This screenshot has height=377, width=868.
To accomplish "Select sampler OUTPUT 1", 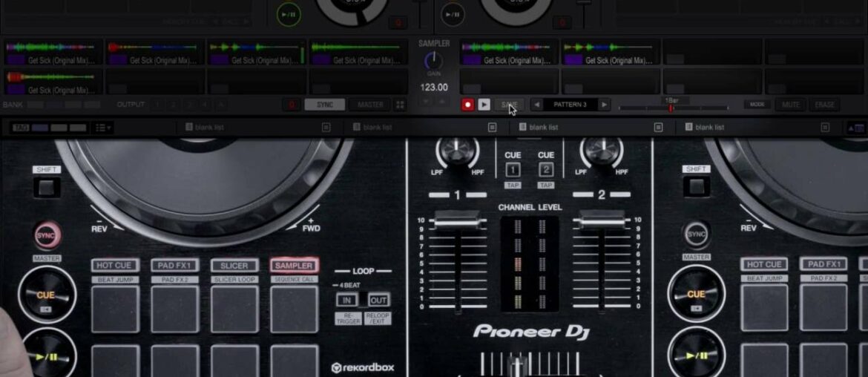I will [157, 105].
